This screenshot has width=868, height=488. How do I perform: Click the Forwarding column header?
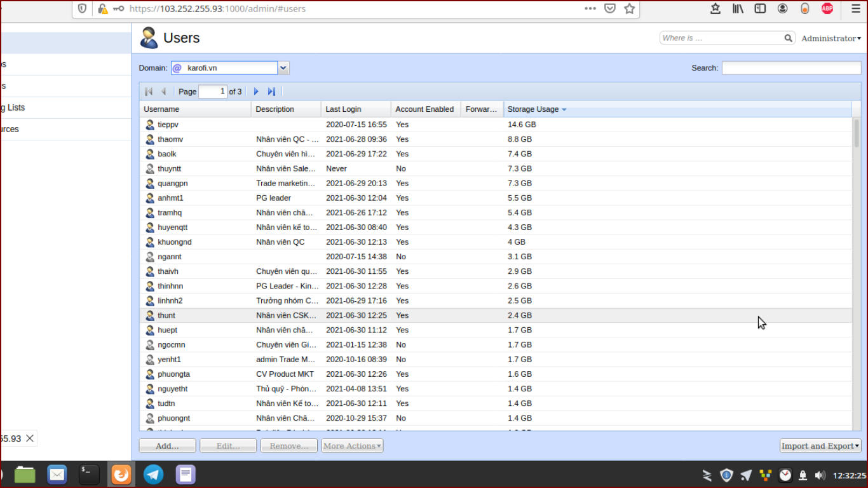point(482,109)
